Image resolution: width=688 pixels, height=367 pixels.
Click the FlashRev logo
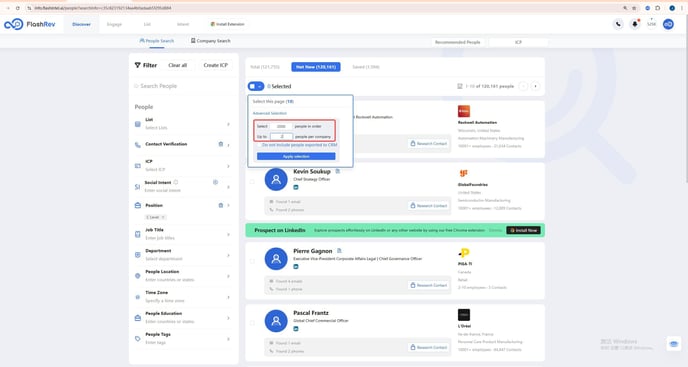pyautogui.click(x=30, y=24)
